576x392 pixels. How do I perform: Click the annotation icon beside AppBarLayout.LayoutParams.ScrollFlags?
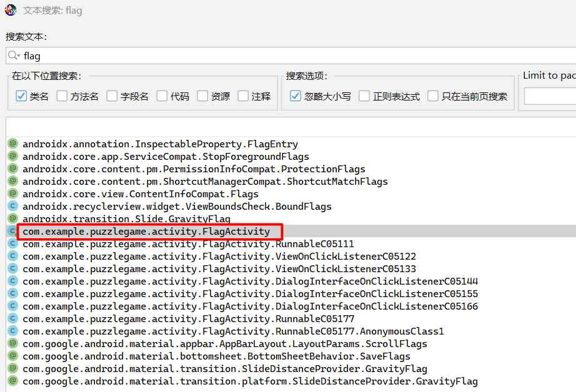[12, 343]
